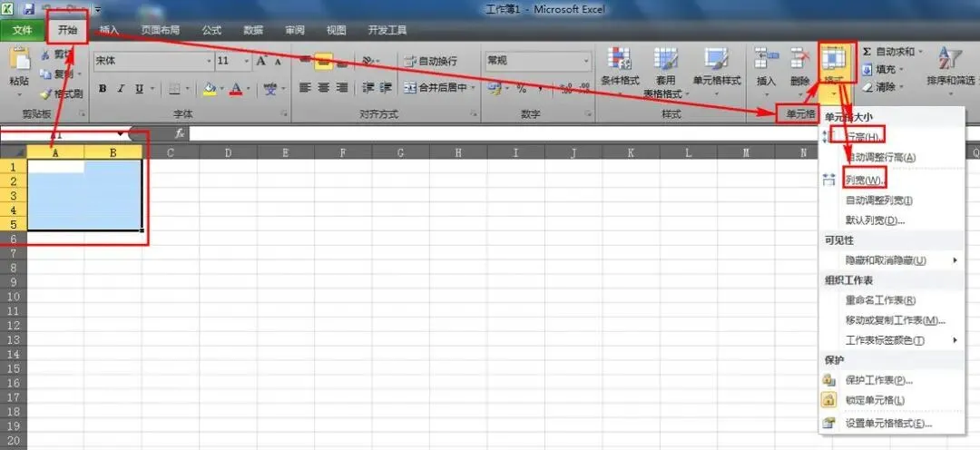Viewport: 980px width, 450px height.
Task: Choose 列宽(W) from the format menu
Action: point(891,180)
